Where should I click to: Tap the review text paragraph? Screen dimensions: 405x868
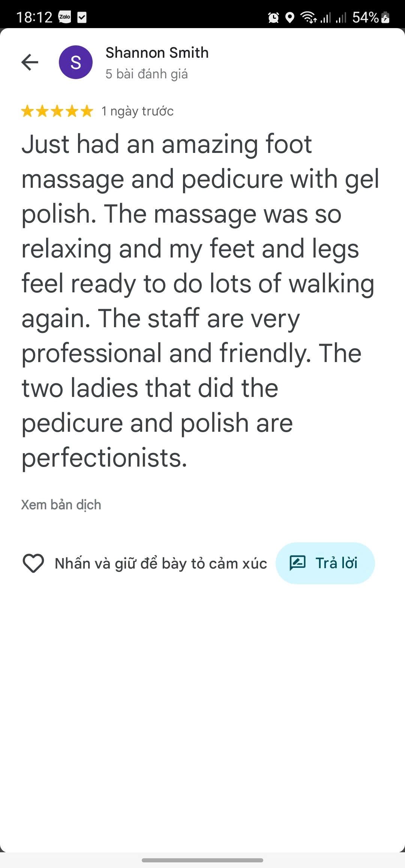point(200,301)
